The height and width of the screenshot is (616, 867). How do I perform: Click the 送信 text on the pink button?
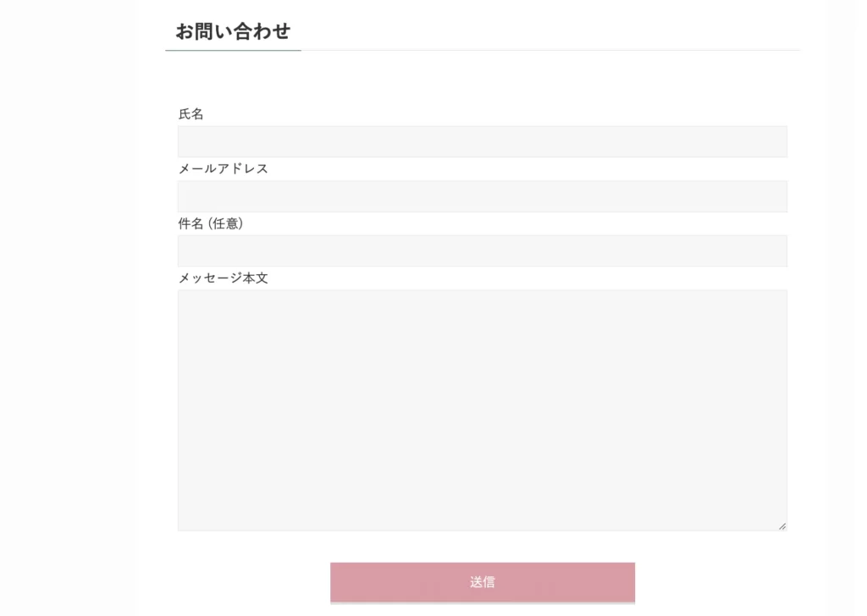point(482,582)
